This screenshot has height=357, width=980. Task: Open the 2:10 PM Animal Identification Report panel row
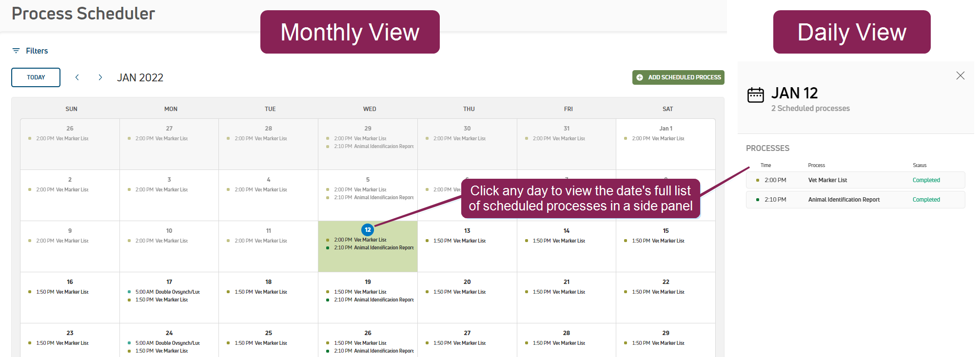pos(855,200)
